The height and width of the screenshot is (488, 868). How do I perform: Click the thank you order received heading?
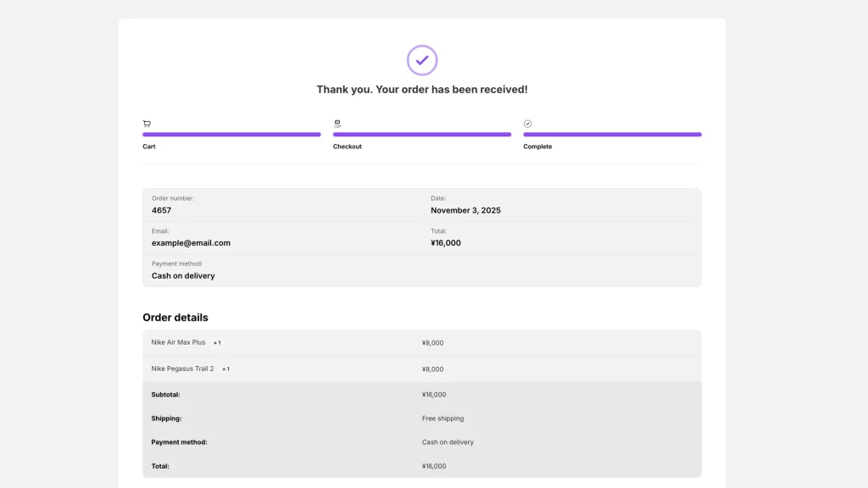(422, 89)
